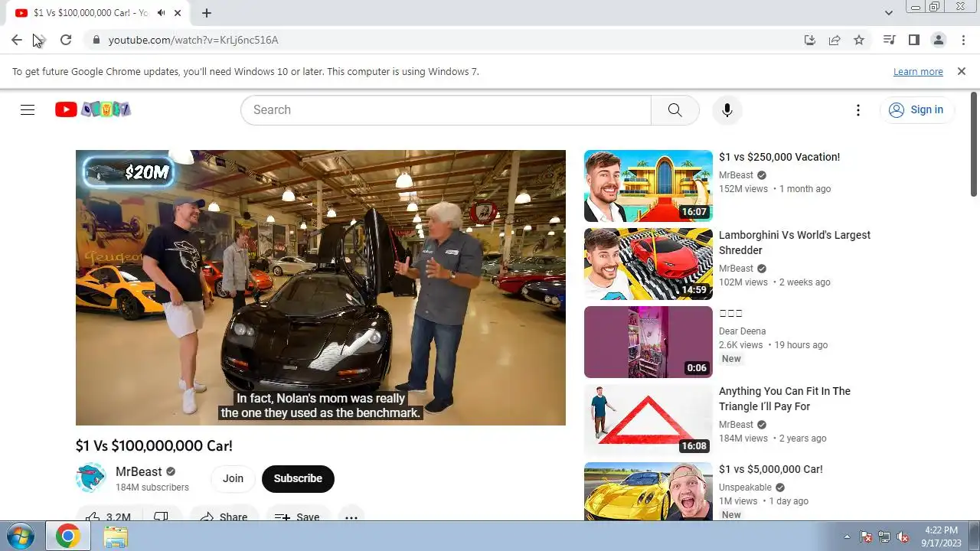Open 'Lamborghini Vs World's Largest Shredder' title
Viewport: 980px width, 551px height.
pyautogui.click(x=795, y=243)
